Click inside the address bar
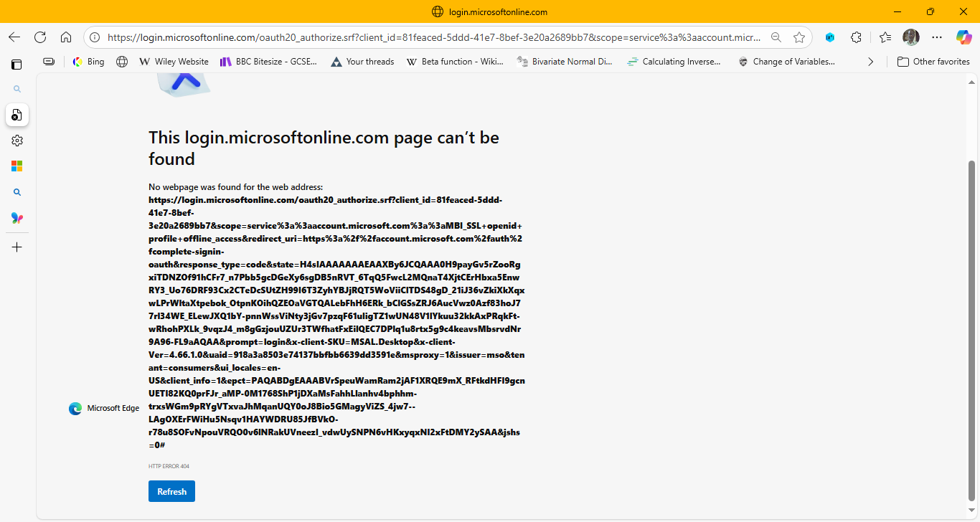 (x=430, y=37)
